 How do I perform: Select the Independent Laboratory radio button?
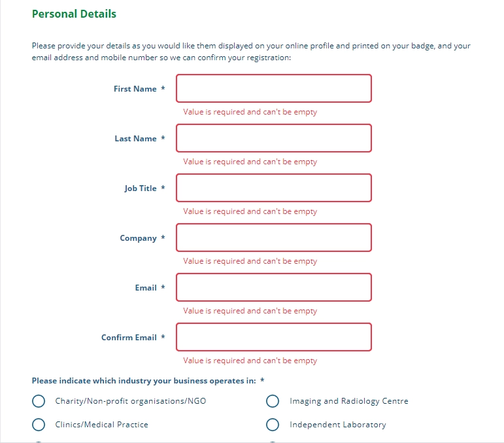pyautogui.click(x=273, y=425)
